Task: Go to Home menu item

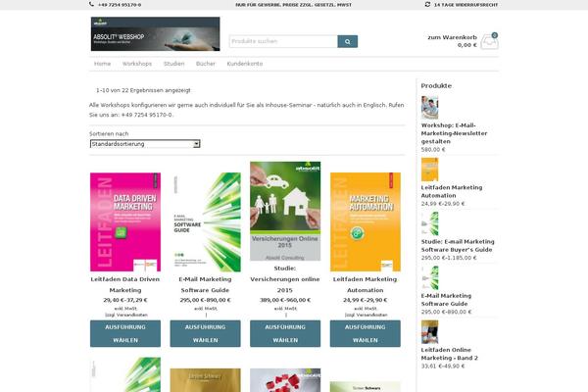Action: tap(102, 64)
